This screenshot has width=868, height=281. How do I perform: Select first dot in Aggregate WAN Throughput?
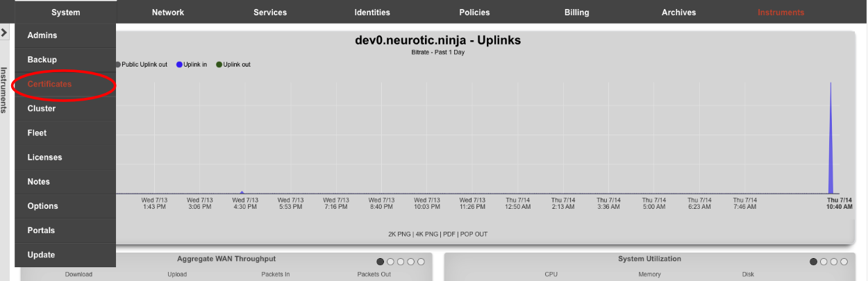[x=380, y=262]
